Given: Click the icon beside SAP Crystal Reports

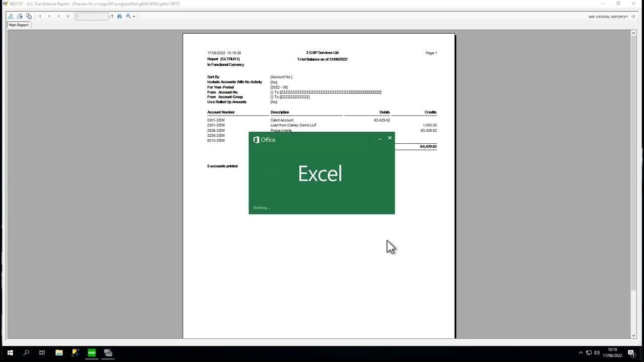Looking at the screenshot, I should coord(633,17).
